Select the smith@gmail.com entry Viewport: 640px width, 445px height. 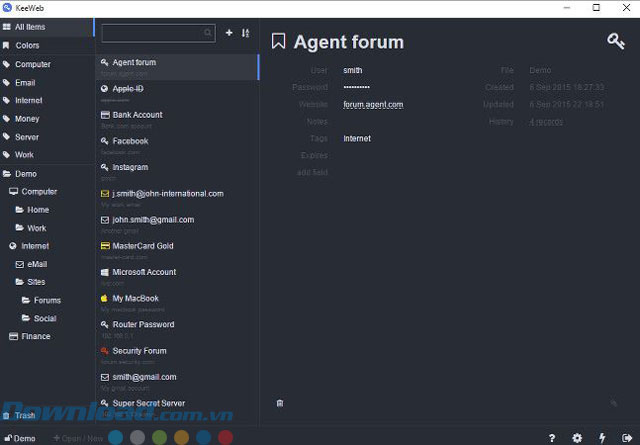point(178,382)
